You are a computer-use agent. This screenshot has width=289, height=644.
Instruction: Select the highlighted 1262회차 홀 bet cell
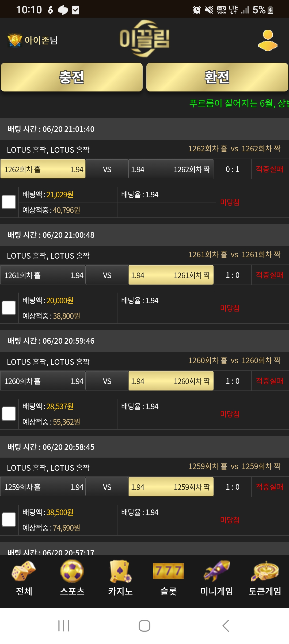click(x=43, y=169)
